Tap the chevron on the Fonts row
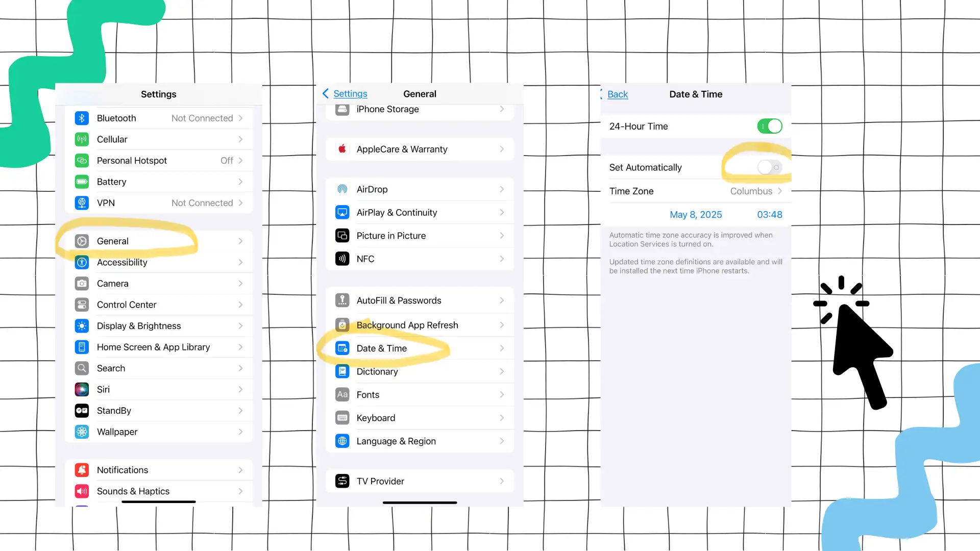 502,394
